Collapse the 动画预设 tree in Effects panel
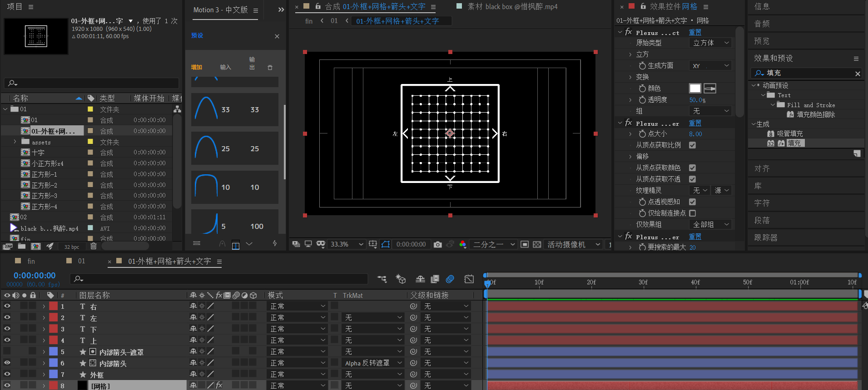The image size is (868, 390). tap(754, 85)
